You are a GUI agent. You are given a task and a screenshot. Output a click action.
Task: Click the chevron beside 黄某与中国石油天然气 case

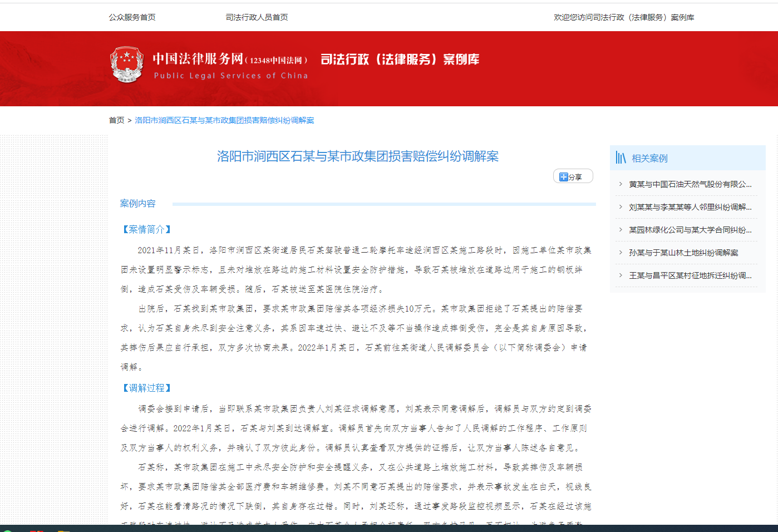621,184
